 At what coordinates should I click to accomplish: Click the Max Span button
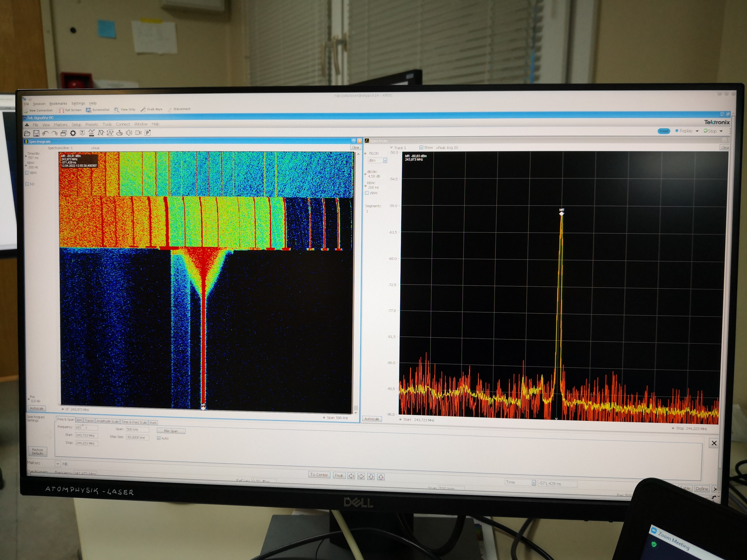pos(171,431)
